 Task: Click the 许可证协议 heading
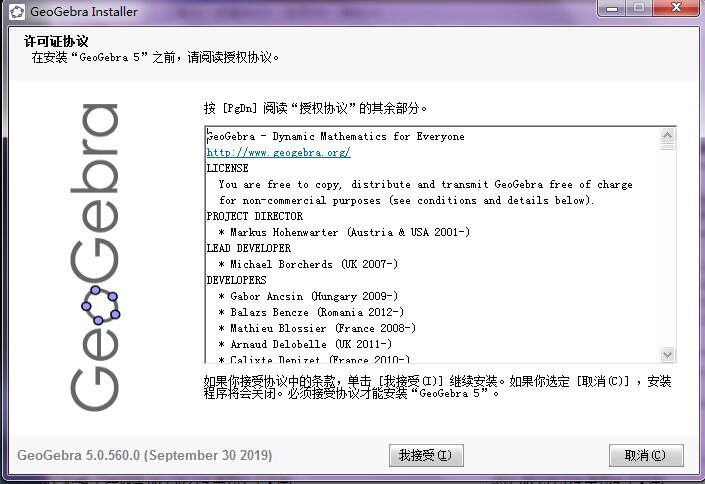(56, 41)
